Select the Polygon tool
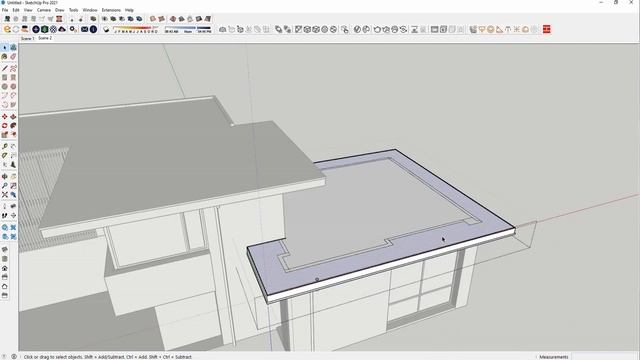 pos(13,87)
